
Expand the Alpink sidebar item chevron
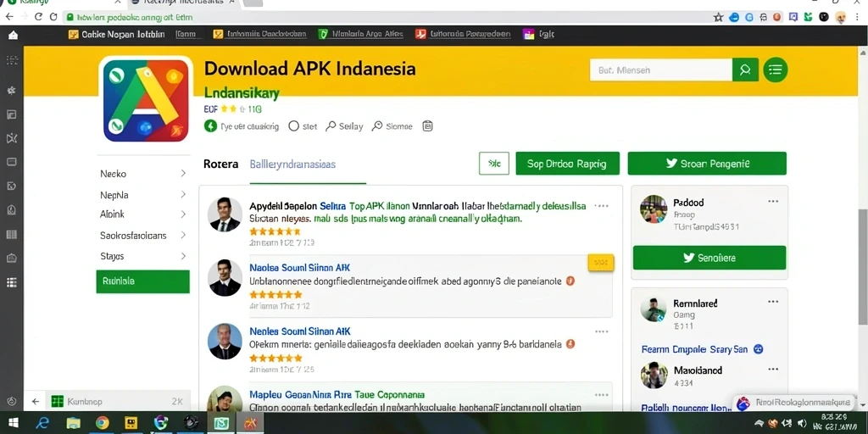click(183, 214)
